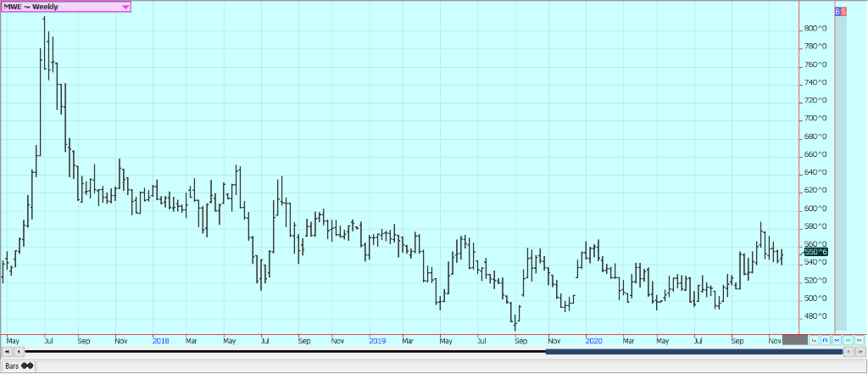
Task: Click the 600^0 price axis label
Action: (815, 209)
